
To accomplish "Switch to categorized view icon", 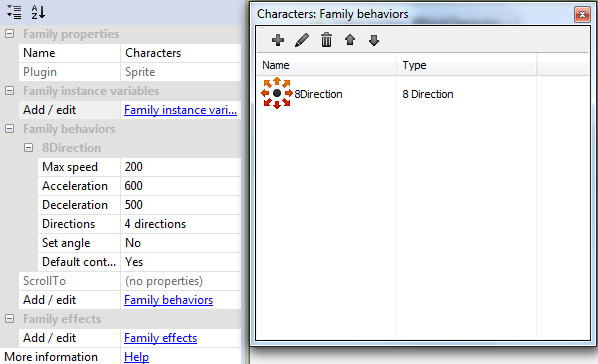I will pos(14,12).
